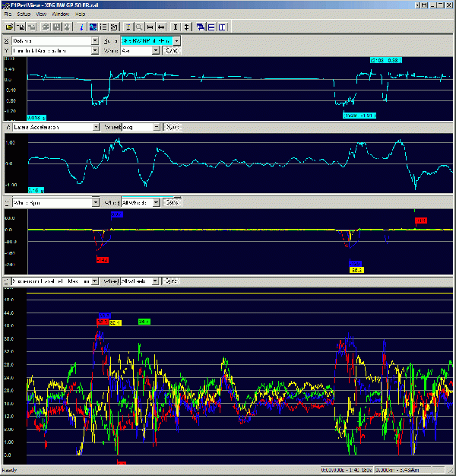This screenshot has height=476, width=456.
Task: Click the vertical expand arrows icon
Action: pos(186,27)
